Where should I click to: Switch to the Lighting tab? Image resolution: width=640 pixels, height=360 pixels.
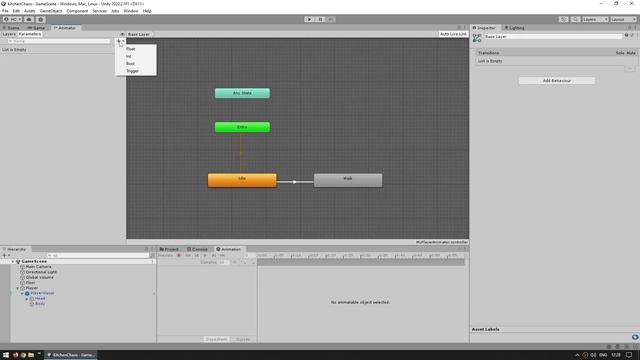click(515, 28)
